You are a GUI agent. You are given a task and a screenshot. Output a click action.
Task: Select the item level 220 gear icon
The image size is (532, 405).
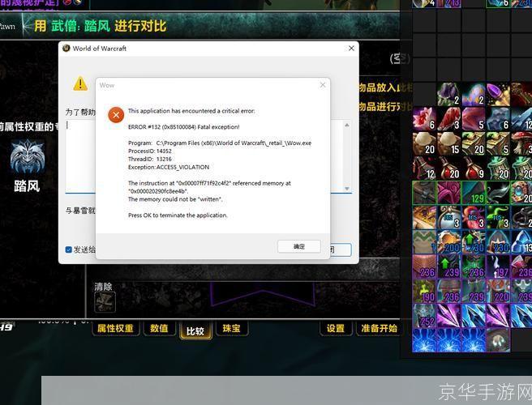pos(498,291)
